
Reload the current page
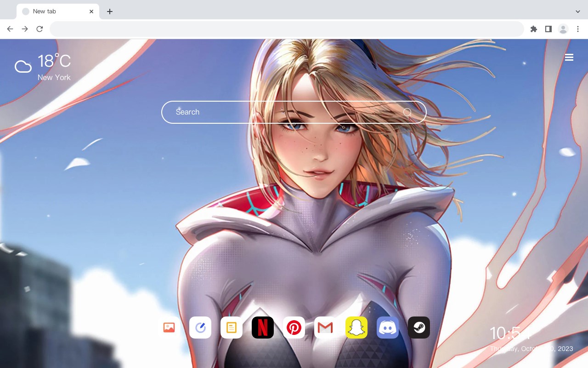pos(40,29)
